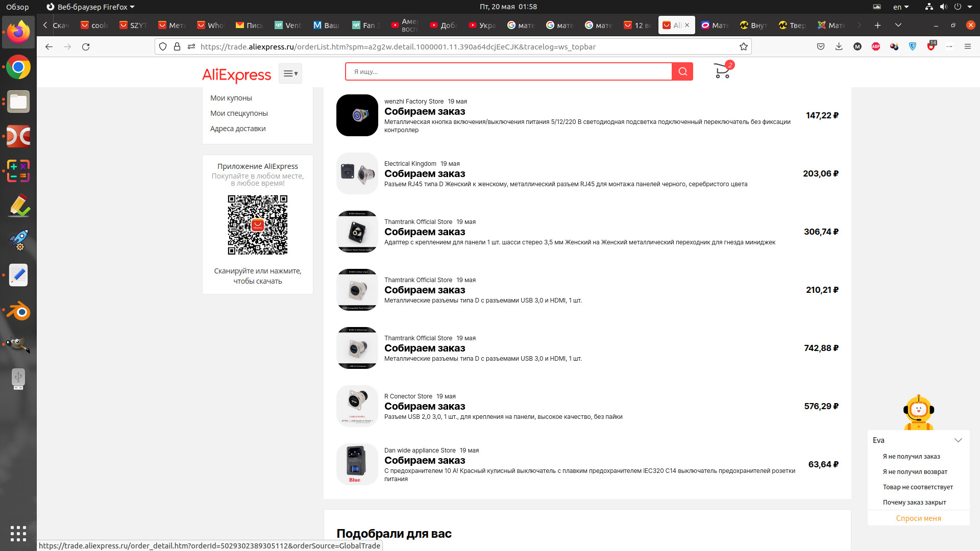Open "Адреса доставки" in sidebar
Image resolution: width=980 pixels, height=551 pixels.
(238, 129)
